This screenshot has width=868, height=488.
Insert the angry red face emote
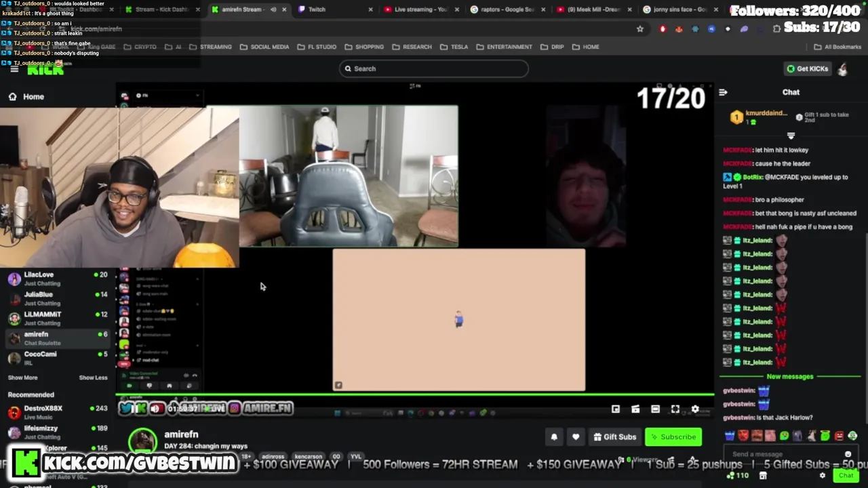743,436
